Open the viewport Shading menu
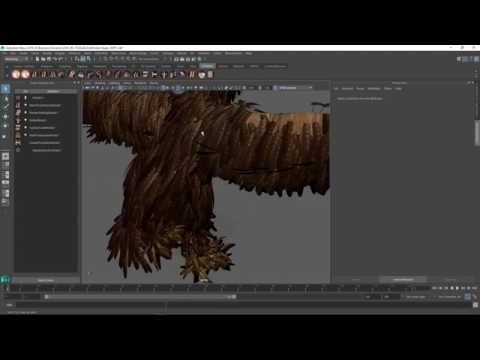The width and height of the screenshot is (480, 360). (100, 83)
